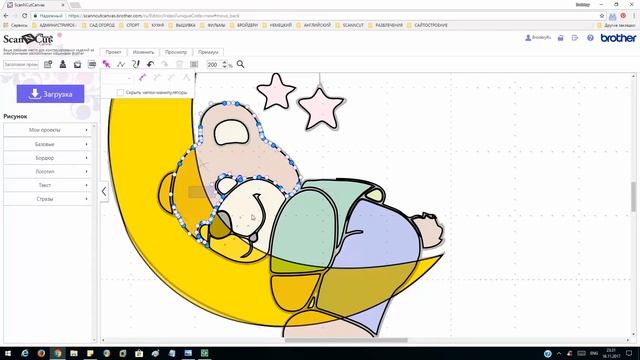Click the magnifier zoom icon
The height and width of the screenshot is (360, 640).
[240, 64]
